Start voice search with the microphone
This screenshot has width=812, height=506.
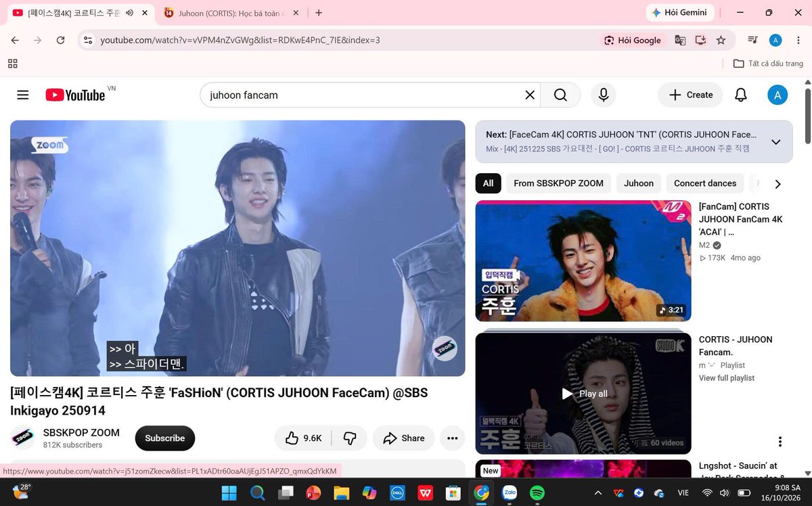(x=604, y=95)
